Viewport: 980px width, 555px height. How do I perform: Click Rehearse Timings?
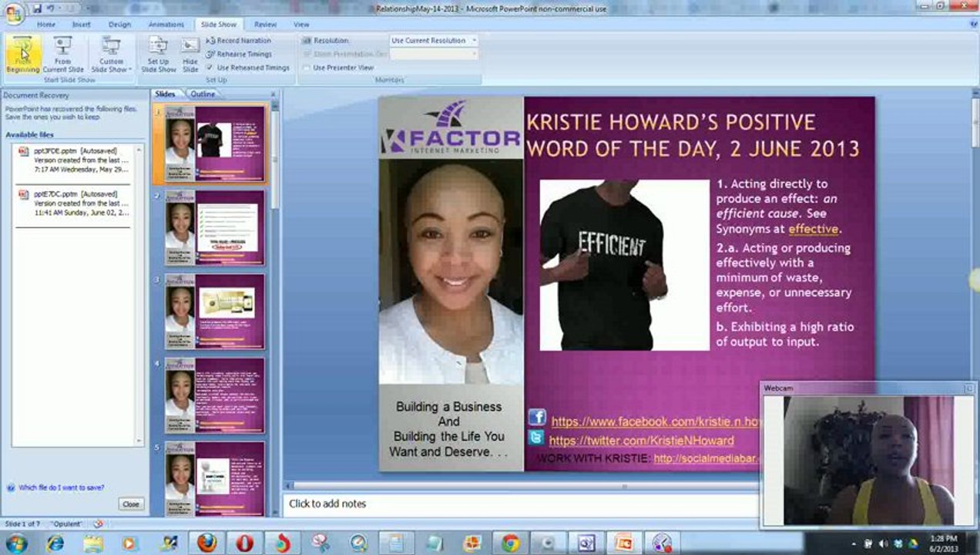click(239, 54)
